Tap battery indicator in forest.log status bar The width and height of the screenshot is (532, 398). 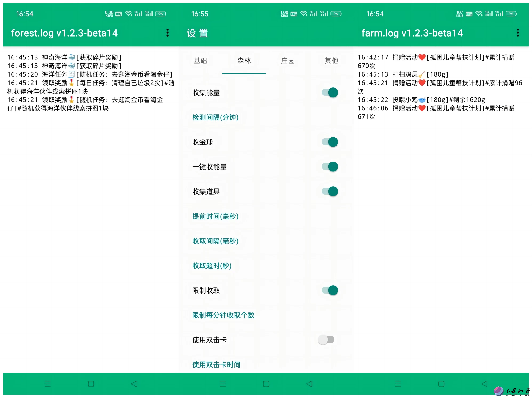click(161, 14)
